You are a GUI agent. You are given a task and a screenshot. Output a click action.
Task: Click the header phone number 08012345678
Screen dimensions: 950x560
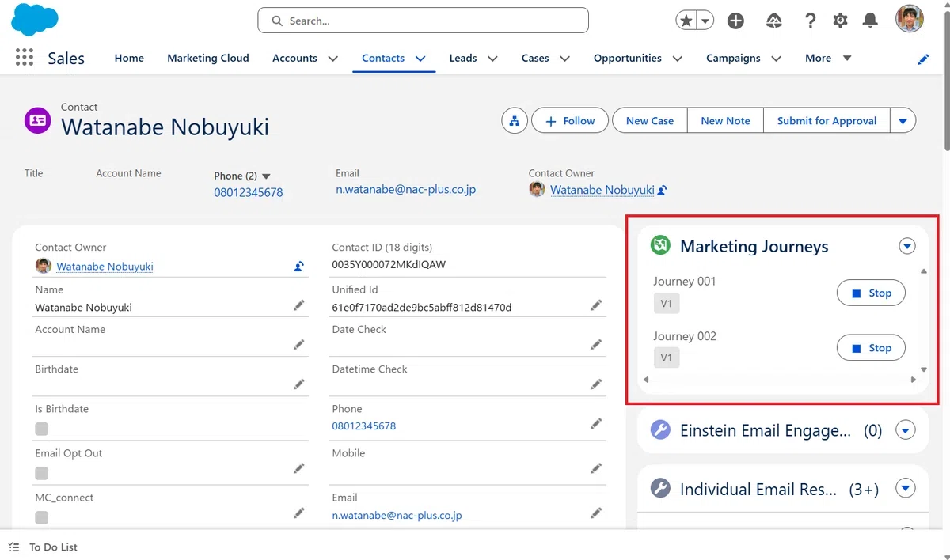(x=249, y=192)
